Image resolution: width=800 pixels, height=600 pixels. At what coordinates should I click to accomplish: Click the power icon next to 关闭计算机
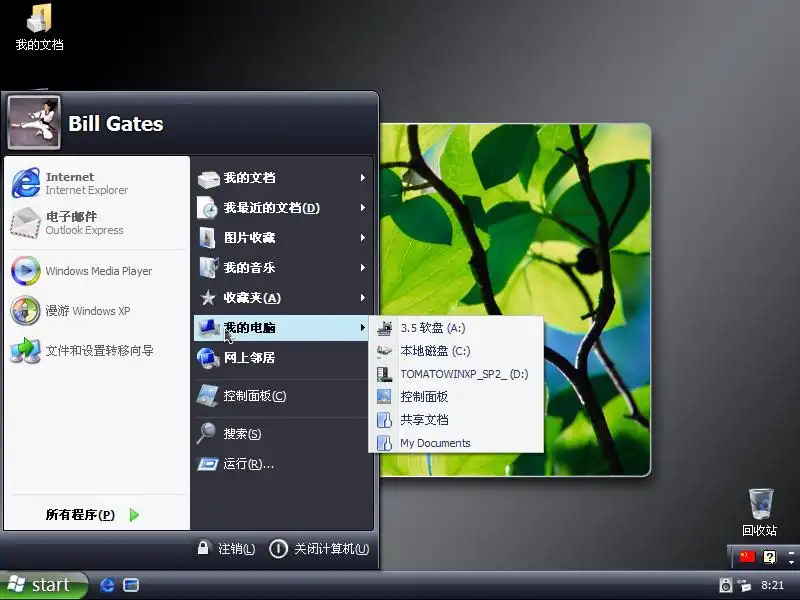279,549
